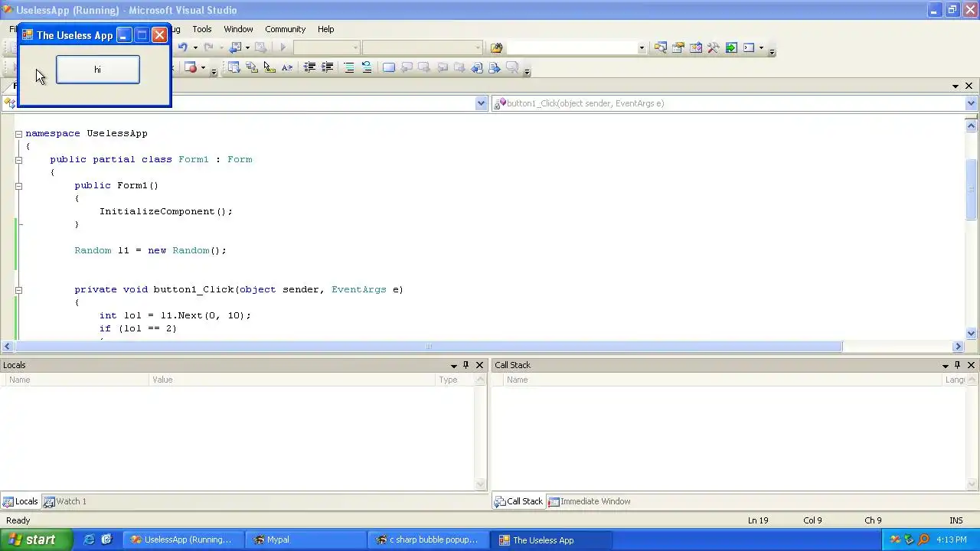
Task: Click InitializeComponent(); line in code
Action: click(165, 211)
